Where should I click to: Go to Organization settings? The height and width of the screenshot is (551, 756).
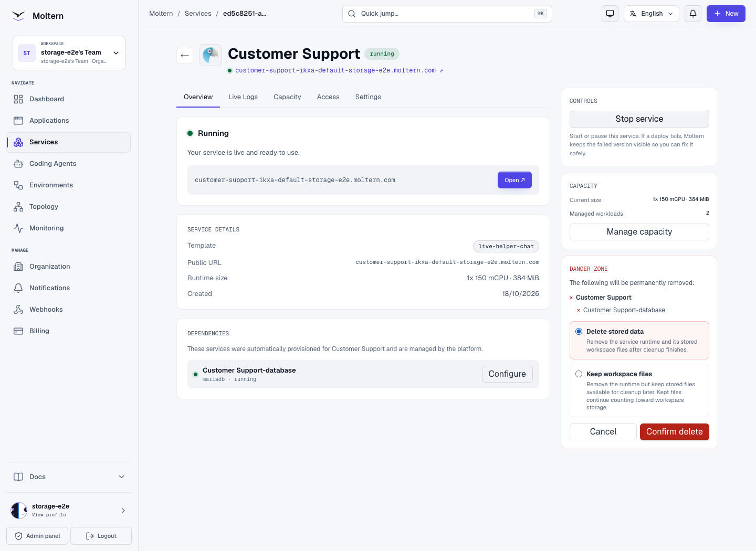click(68, 267)
